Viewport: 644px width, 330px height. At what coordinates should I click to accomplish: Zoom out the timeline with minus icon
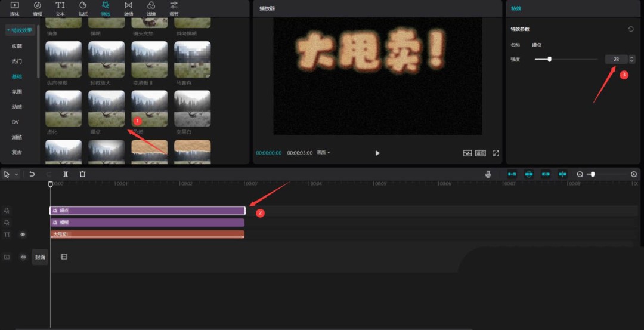[x=580, y=174]
